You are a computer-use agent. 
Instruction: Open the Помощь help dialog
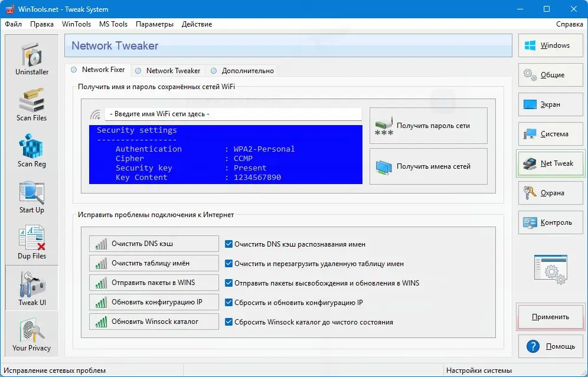tap(550, 346)
